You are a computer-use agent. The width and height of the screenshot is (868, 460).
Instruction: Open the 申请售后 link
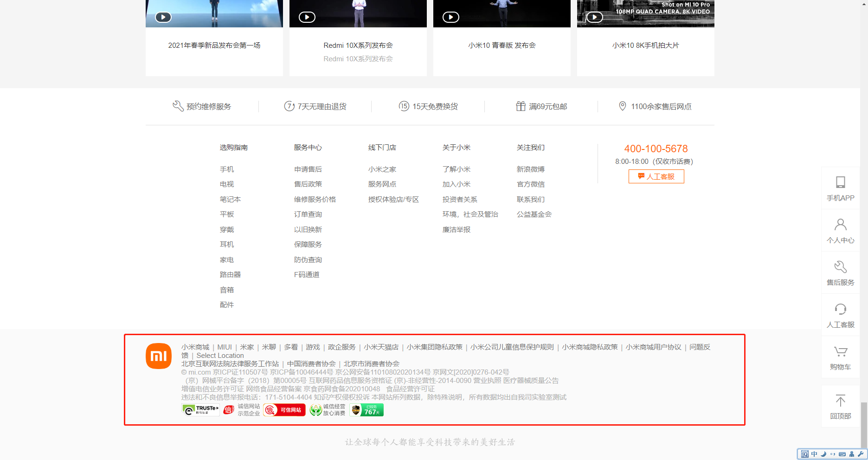(308, 169)
